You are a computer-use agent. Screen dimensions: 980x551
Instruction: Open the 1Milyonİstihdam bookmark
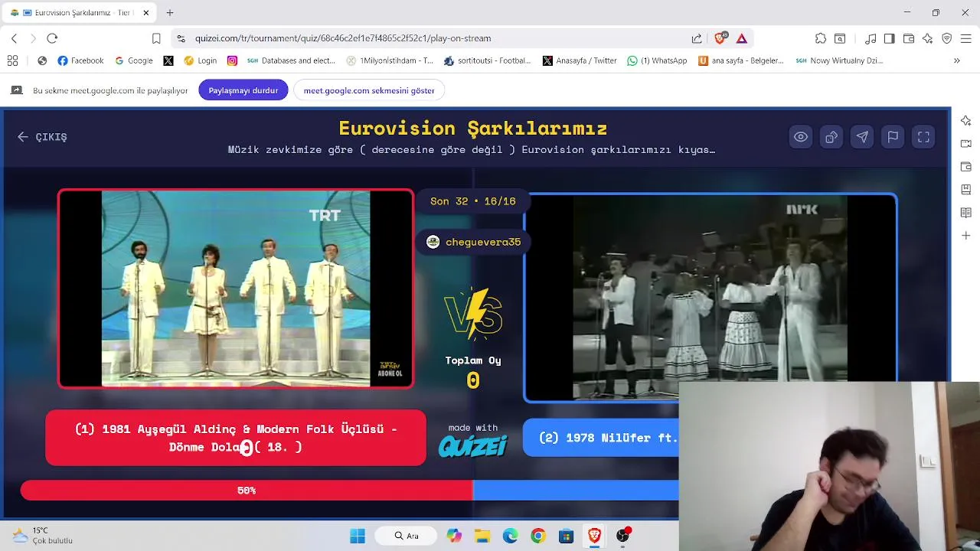point(390,60)
